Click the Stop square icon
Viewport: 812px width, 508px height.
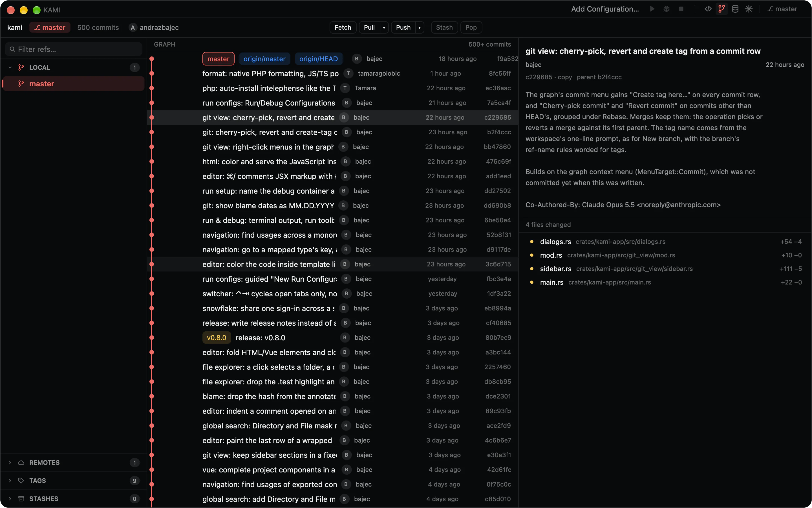681,9
